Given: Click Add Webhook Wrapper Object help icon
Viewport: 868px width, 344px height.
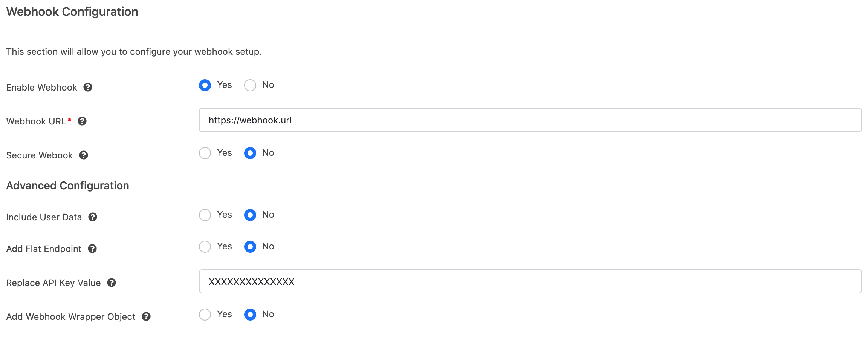Looking at the screenshot, I should pos(147,317).
